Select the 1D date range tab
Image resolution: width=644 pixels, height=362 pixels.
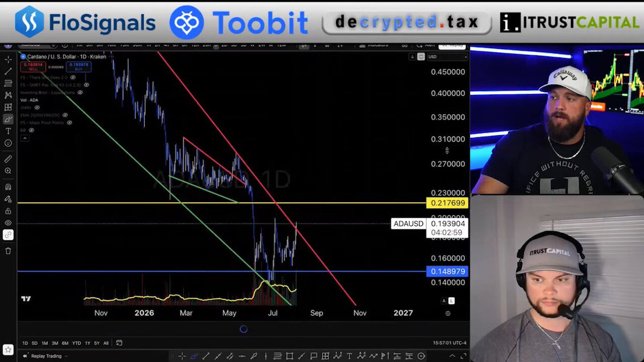pos(25,343)
